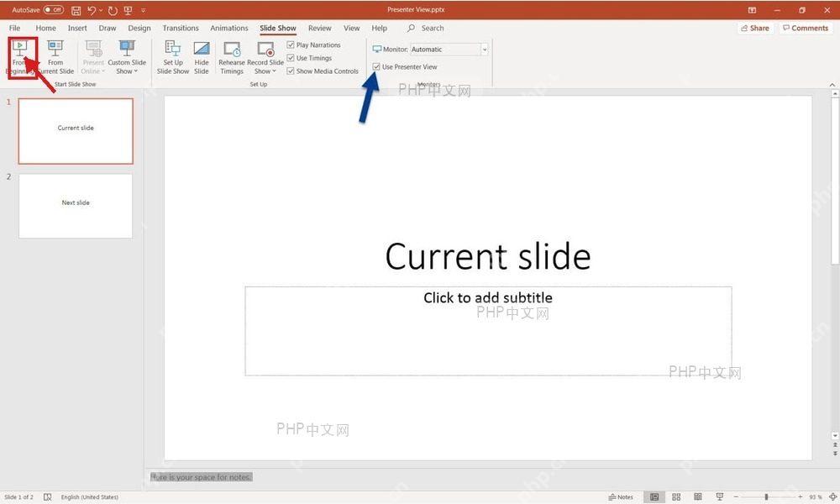Click the Undo icon
The image size is (840, 504).
point(92,10)
